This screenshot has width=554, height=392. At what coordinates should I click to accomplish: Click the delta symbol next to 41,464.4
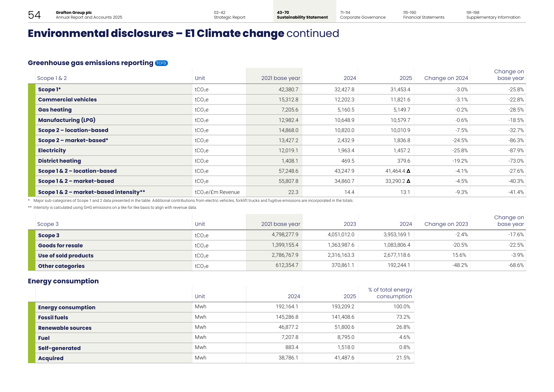coord(408,171)
